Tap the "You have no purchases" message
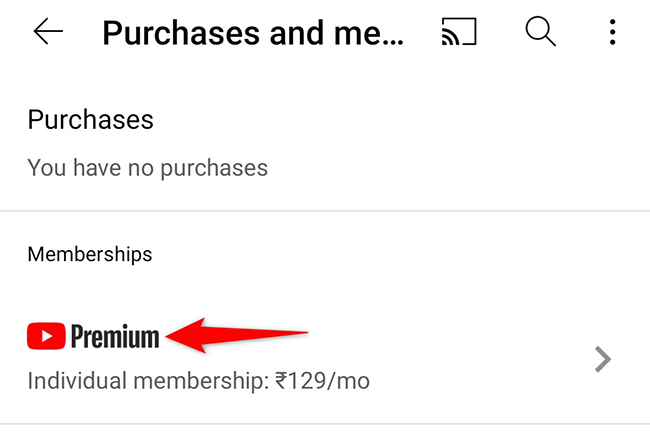650x444 pixels. (x=147, y=167)
